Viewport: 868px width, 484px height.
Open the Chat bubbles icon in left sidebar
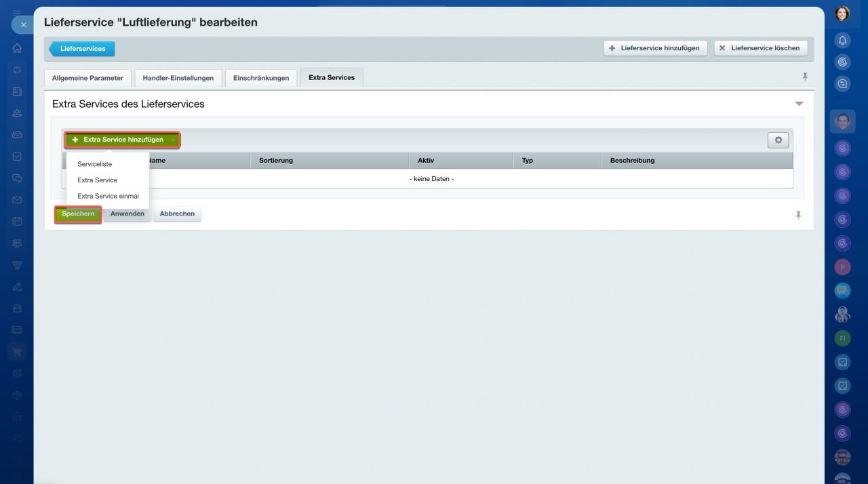click(x=17, y=178)
